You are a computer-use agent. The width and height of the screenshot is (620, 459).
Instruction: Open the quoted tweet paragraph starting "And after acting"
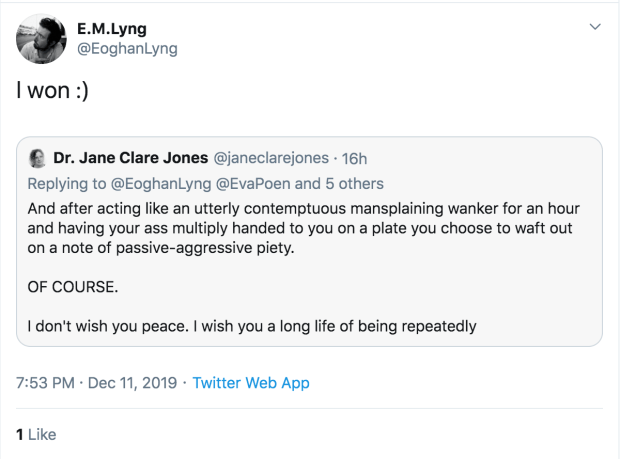point(300,228)
